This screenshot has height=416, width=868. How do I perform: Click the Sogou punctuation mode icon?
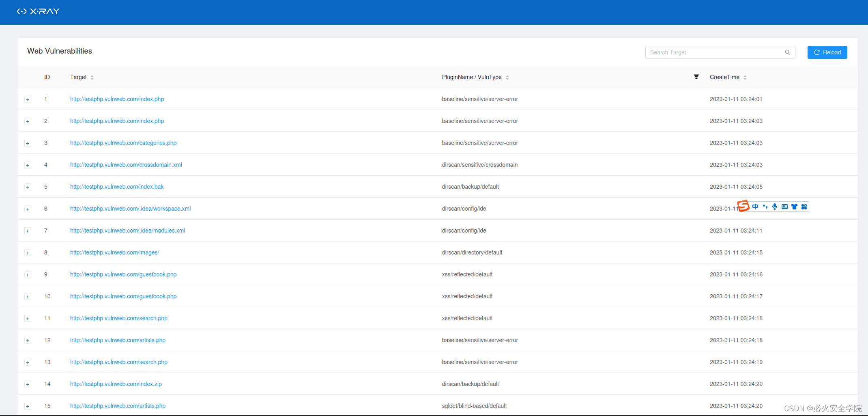pos(765,207)
